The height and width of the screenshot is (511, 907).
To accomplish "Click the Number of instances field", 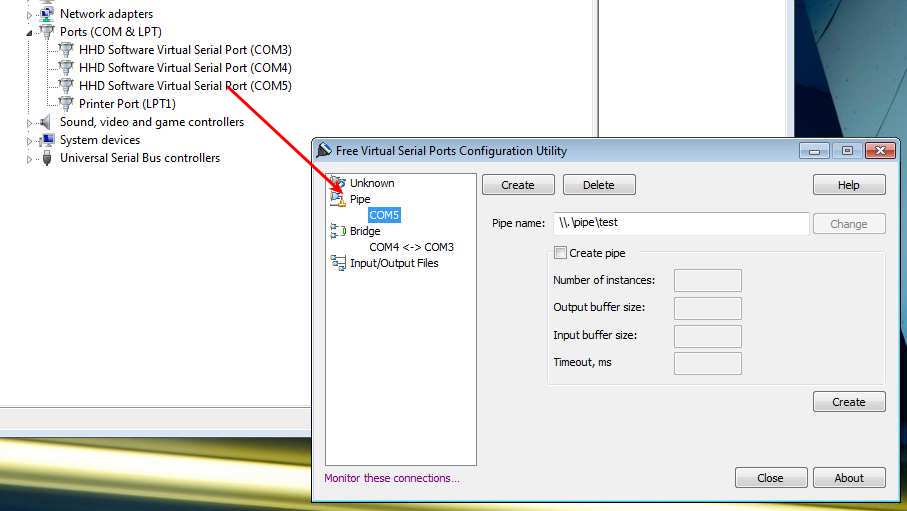I will [707, 280].
